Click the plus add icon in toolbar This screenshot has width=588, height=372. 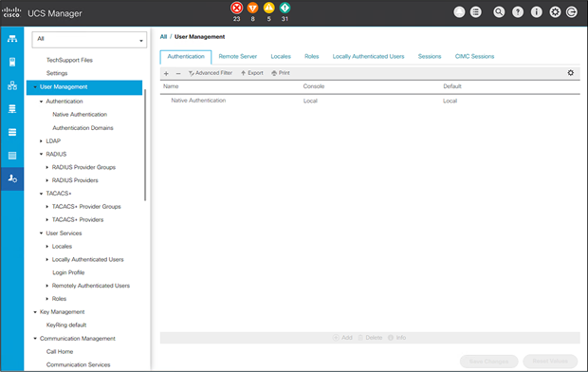click(166, 73)
